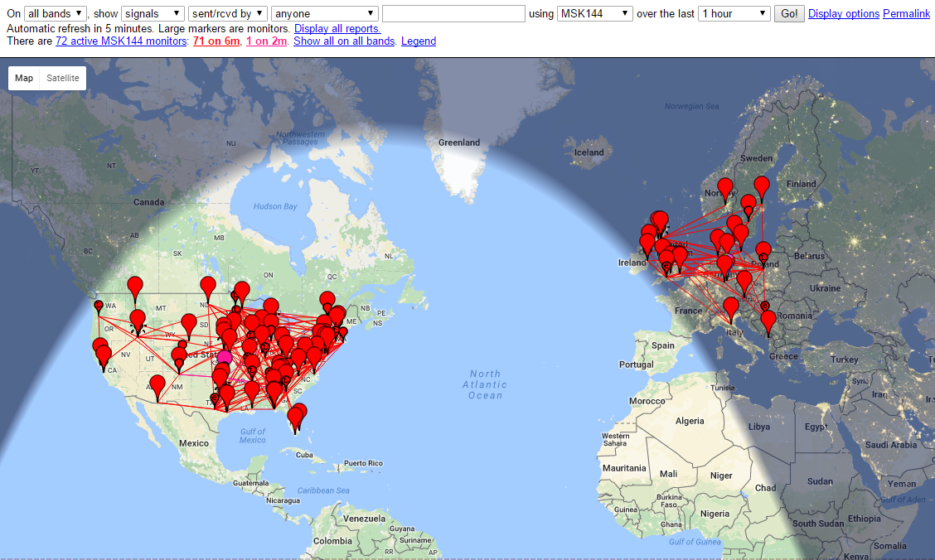Open the MSK144 mode dropdown

tap(594, 14)
